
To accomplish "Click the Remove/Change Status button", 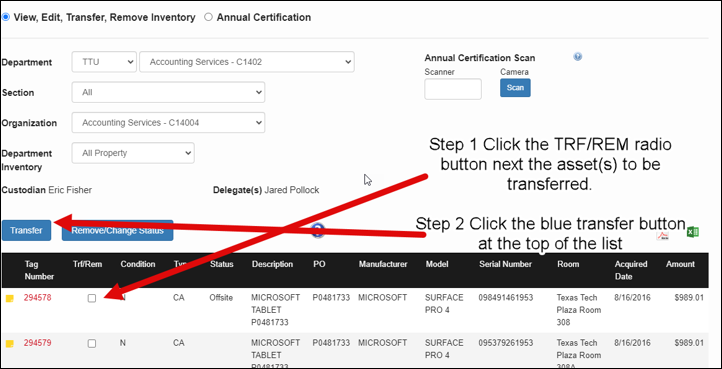I will (x=117, y=230).
